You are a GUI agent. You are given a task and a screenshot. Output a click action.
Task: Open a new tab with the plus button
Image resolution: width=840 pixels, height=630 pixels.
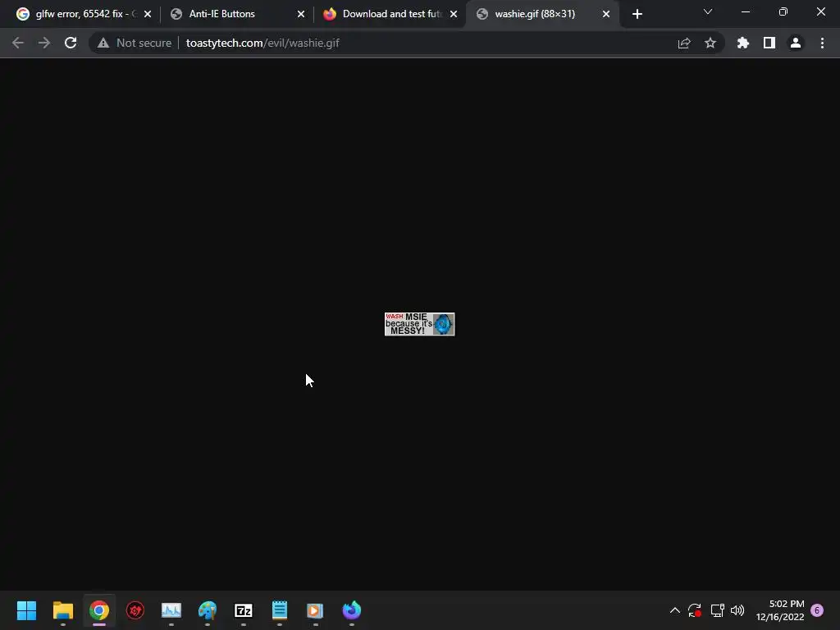[x=637, y=14]
